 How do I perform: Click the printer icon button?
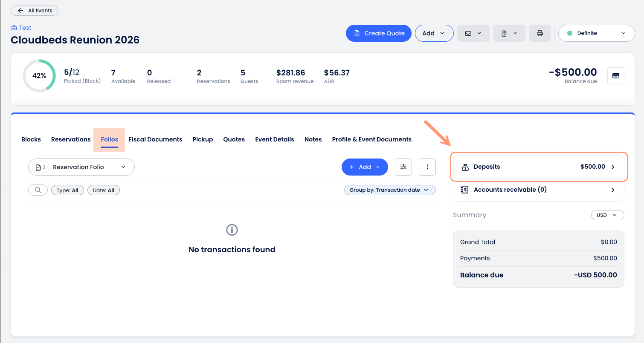540,33
